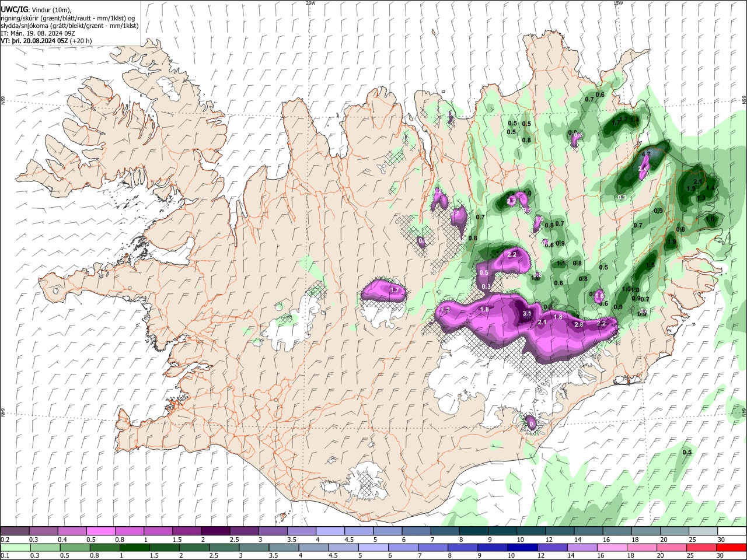
Task: Click the 'VT: þri. 20.08.2024 05Z' valid time
Action: [34, 41]
